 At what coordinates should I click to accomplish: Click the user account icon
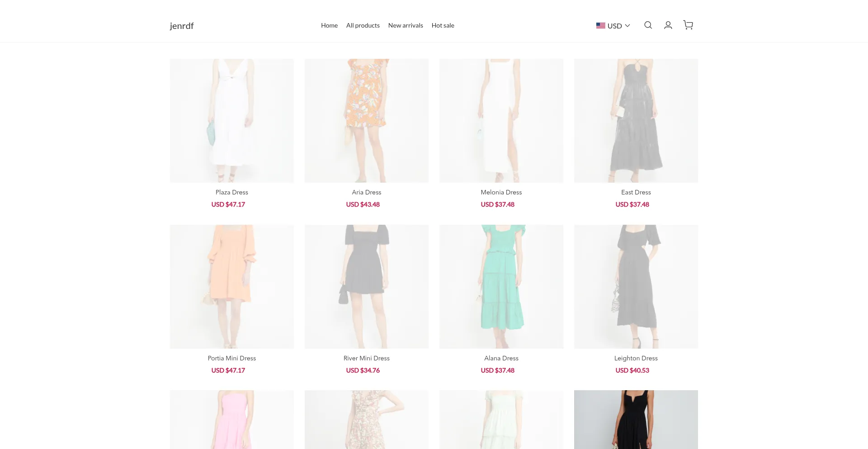coord(668,25)
